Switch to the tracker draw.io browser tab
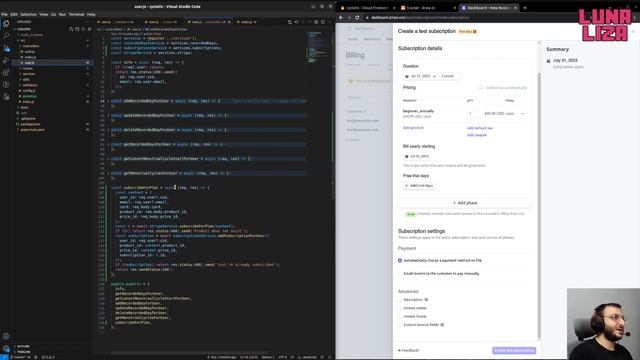This screenshot has height=360, width=640. (428, 8)
